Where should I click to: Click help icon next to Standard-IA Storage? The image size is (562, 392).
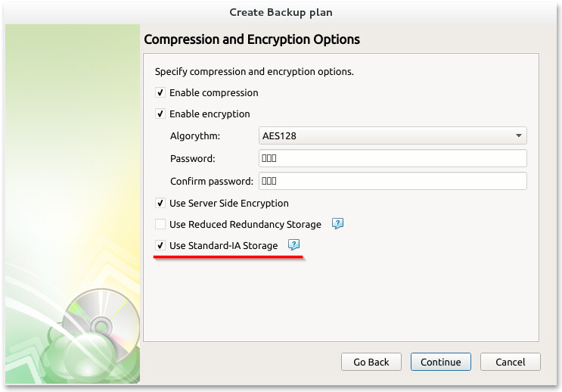coord(294,245)
